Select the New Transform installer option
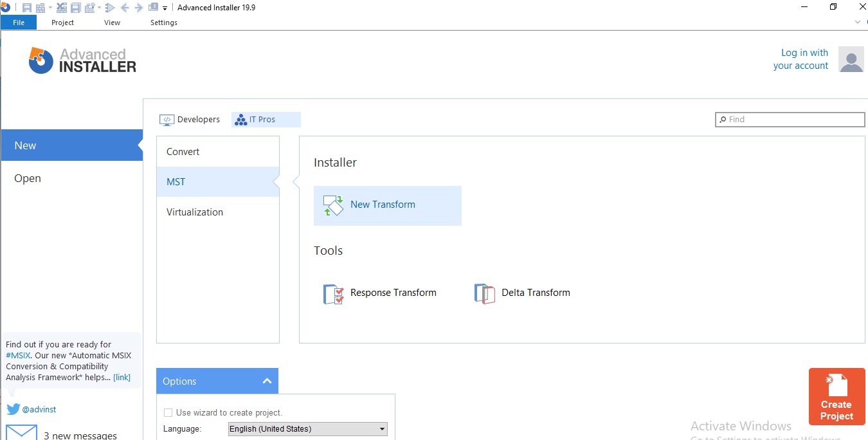Screen dimensions: 868x440 (383, 204)
